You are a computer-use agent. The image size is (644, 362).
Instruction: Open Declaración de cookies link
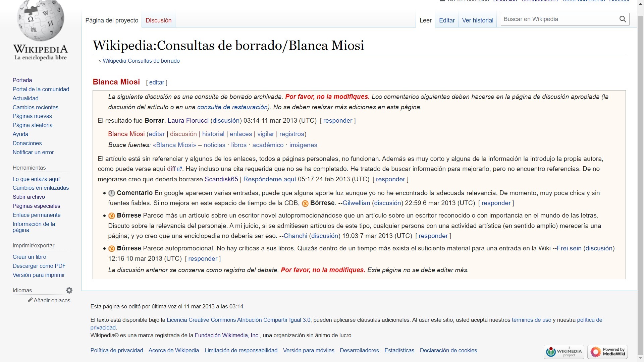click(x=448, y=350)
